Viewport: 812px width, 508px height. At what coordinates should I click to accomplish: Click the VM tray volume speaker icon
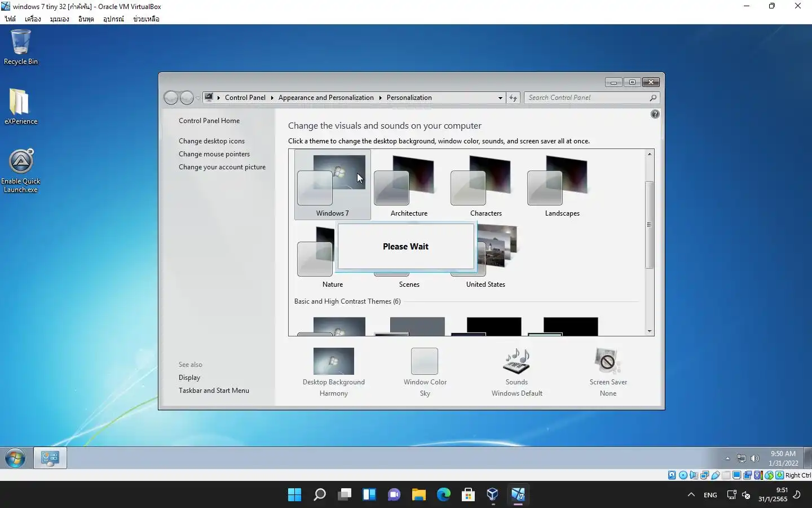(x=755, y=458)
